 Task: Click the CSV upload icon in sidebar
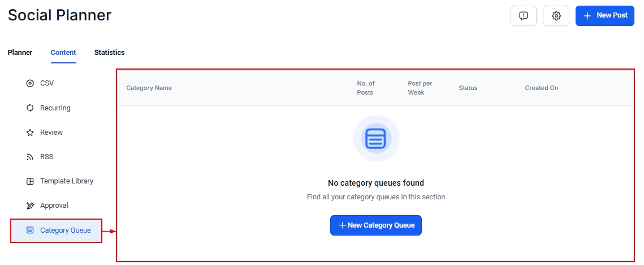31,84
